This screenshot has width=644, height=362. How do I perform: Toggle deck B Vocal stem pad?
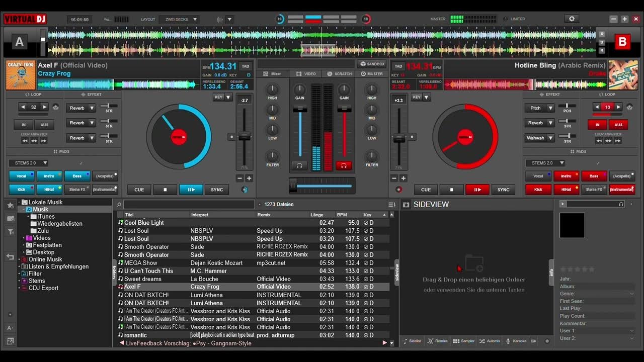[x=538, y=176]
